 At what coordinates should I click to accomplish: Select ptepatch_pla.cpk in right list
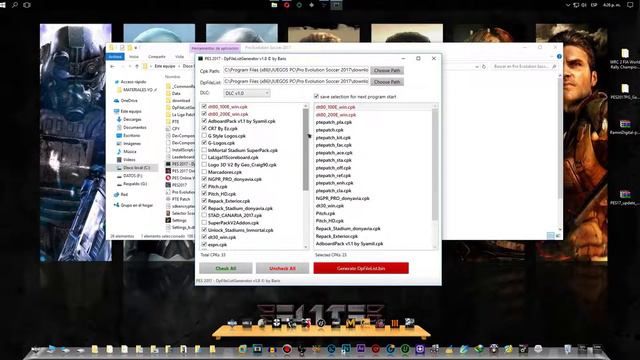(x=333, y=122)
